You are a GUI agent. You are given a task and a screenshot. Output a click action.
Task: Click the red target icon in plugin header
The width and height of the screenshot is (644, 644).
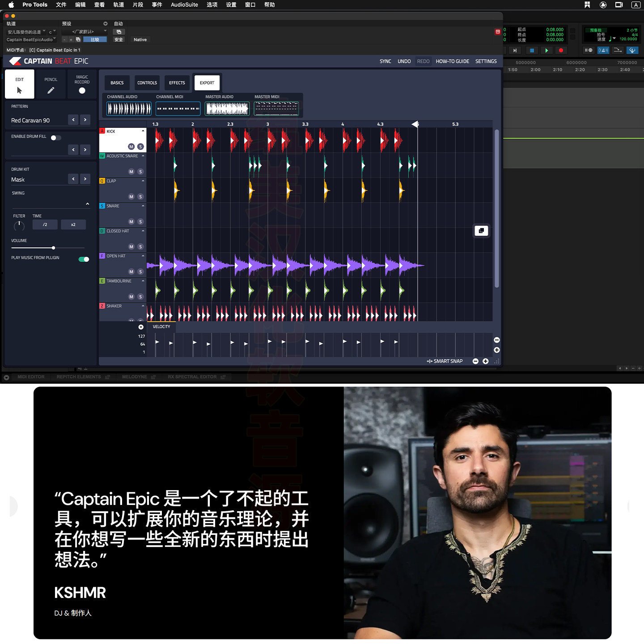(x=498, y=32)
